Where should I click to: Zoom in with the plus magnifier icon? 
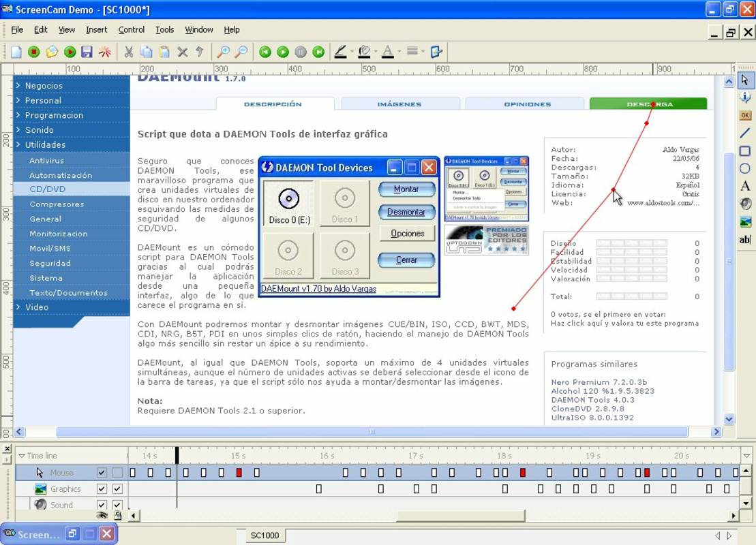point(223,52)
